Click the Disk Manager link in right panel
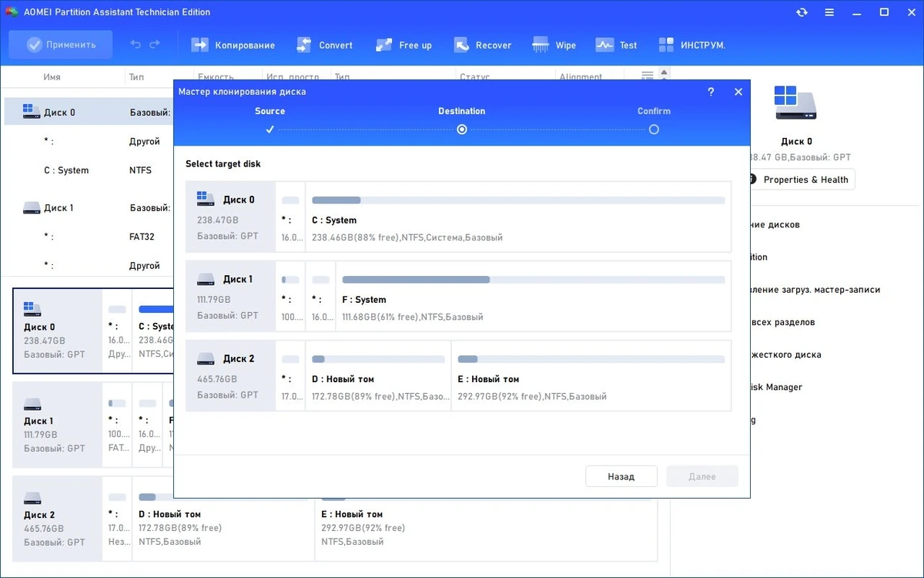The width and height of the screenshot is (924, 578). [775, 387]
